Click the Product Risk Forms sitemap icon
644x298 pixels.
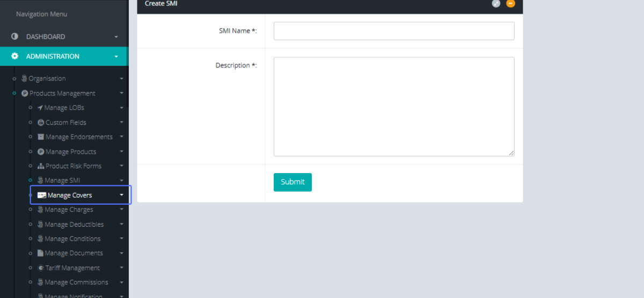[41, 166]
